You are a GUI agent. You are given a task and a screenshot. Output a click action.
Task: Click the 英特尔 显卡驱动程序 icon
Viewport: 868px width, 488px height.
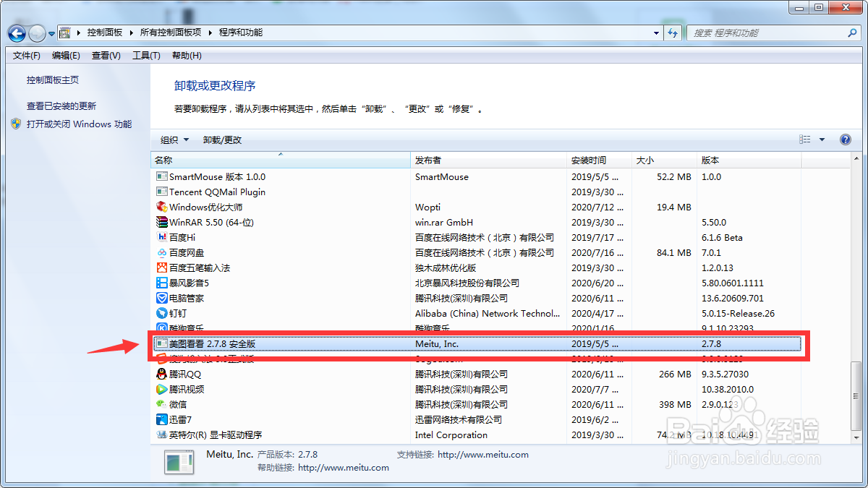click(x=162, y=435)
